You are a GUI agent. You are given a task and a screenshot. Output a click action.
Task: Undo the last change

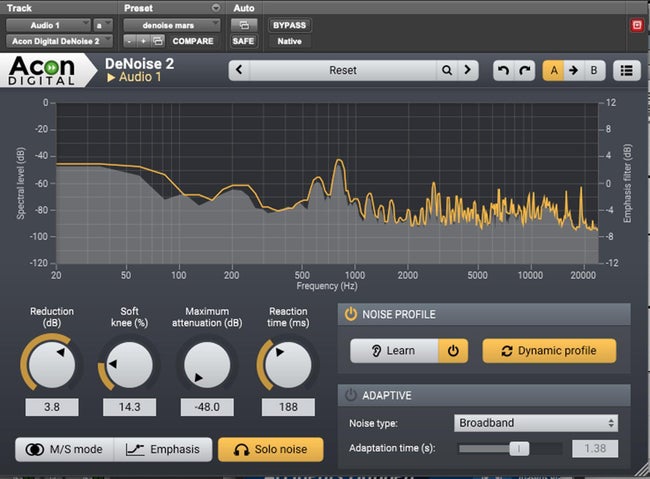coord(503,71)
